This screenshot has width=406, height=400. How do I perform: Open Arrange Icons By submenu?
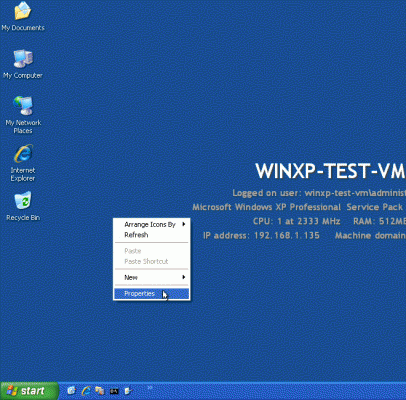point(152,224)
